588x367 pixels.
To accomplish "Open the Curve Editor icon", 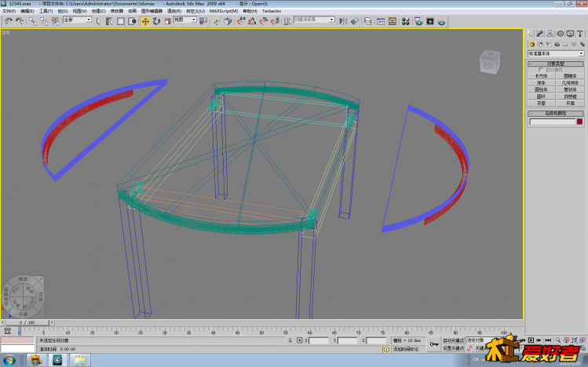I will (x=381, y=21).
